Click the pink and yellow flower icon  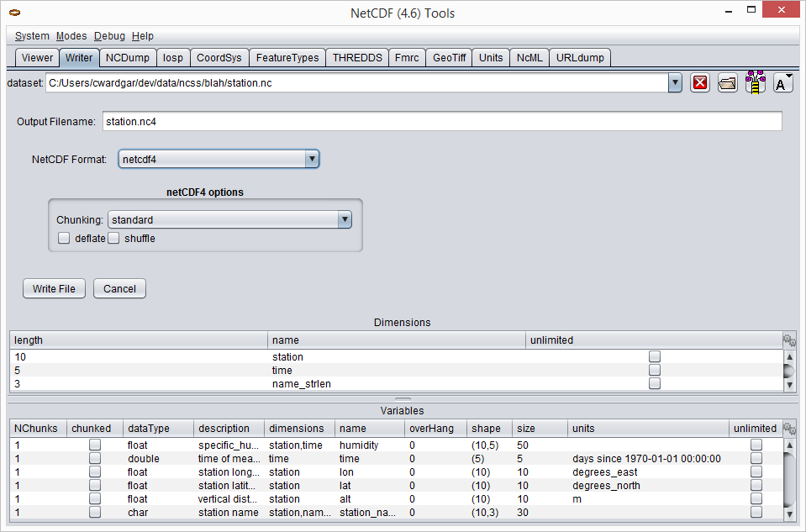pyautogui.click(x=756, y=82)
